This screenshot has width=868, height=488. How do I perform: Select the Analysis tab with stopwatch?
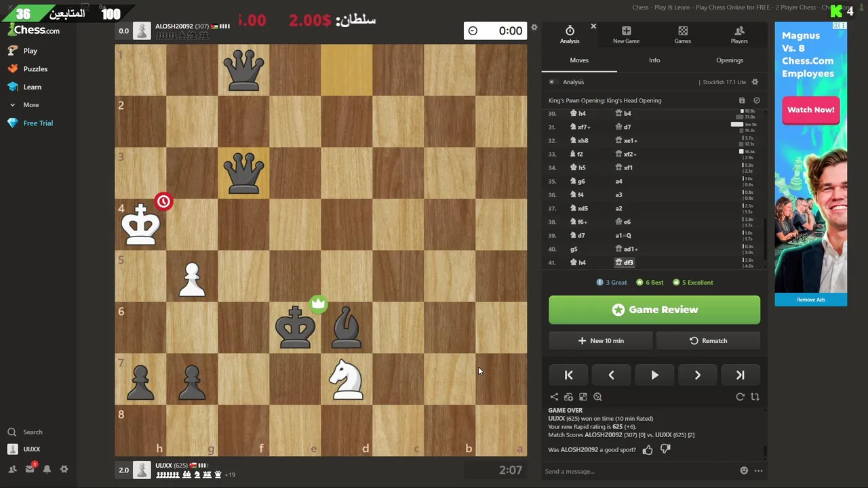570,35
